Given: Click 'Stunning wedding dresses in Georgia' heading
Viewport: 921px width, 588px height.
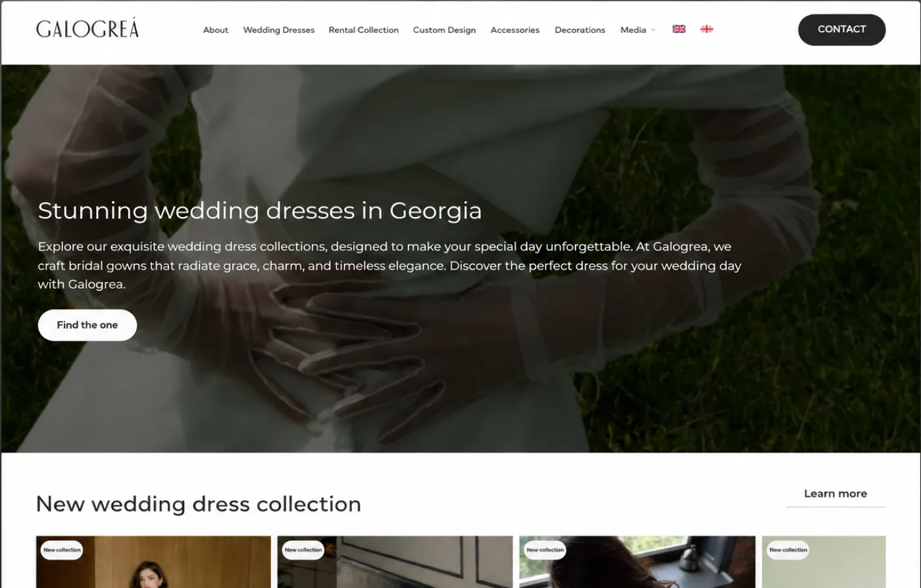Looking at the screenshot, I should (x=260, y=210).
